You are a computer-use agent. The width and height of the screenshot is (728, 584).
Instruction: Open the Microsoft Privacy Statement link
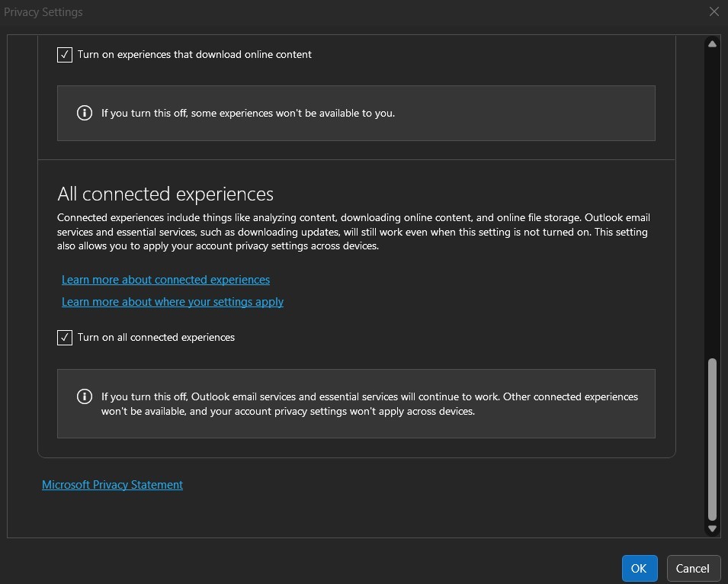click(x=112, y=485)
